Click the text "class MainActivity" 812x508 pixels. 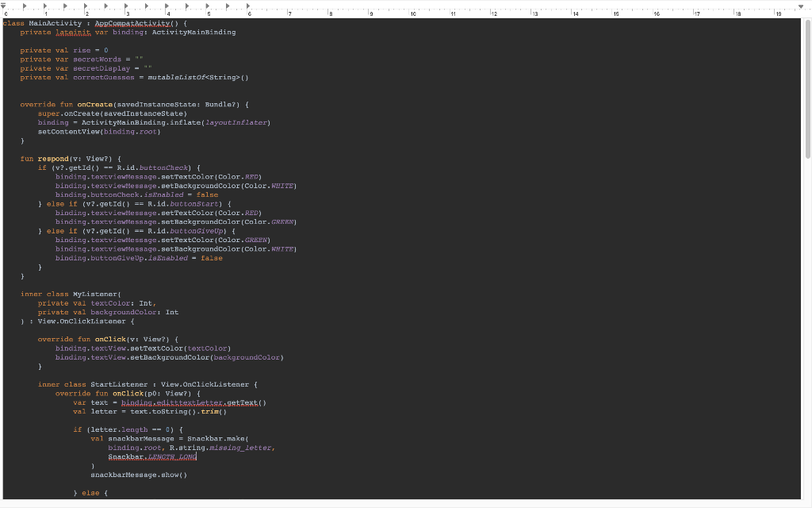43,23
